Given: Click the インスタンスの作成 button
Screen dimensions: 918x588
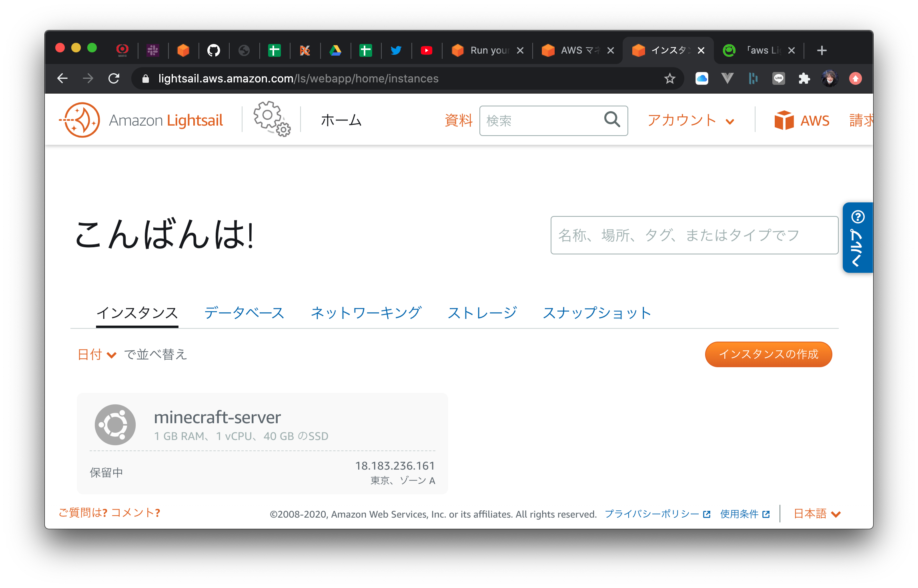Looking at the screenshot, I should [x=768, y=354].
